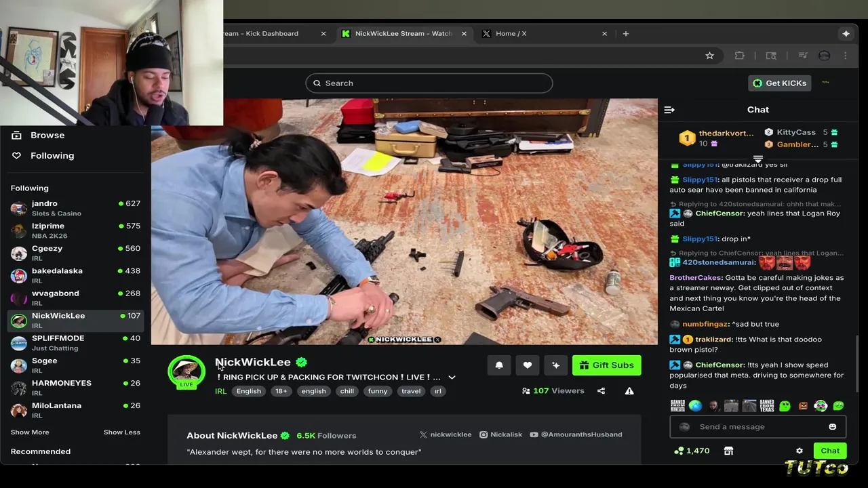Screen dimensions: 868x488
Task: Switch to the NickWickLee Stream tab
Action: click(x=403, y=33)
